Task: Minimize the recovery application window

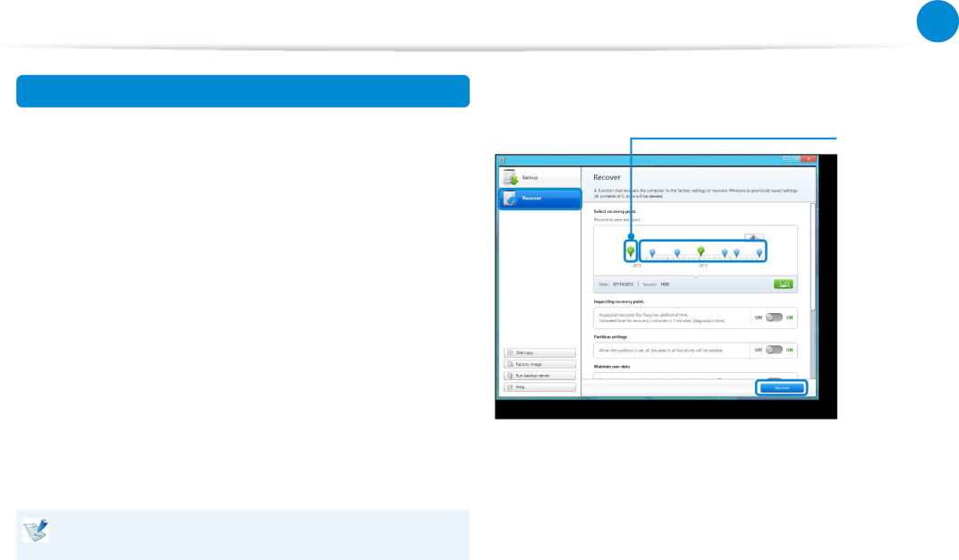Action: (x=787, y=159)
